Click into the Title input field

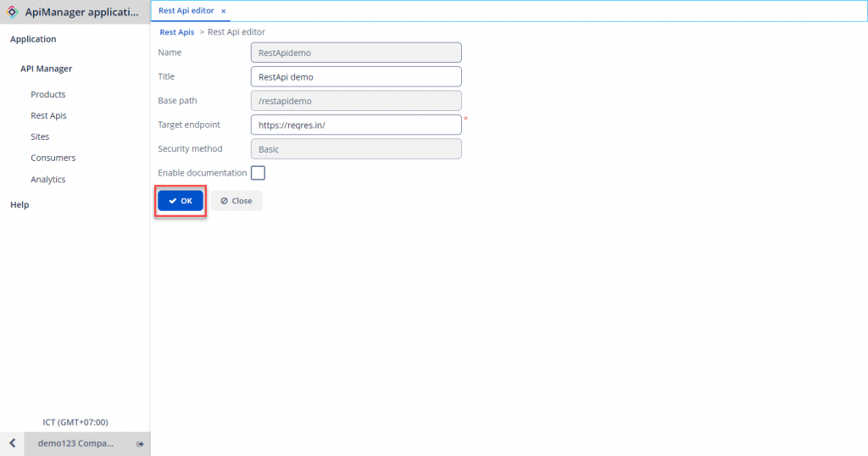356,76
